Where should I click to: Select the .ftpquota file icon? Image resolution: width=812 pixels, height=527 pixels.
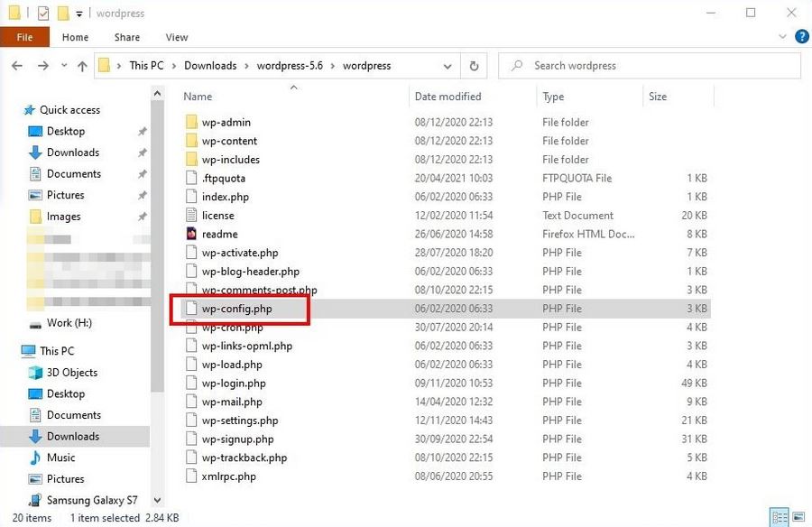pyautogui.click(x=191, y=179)
